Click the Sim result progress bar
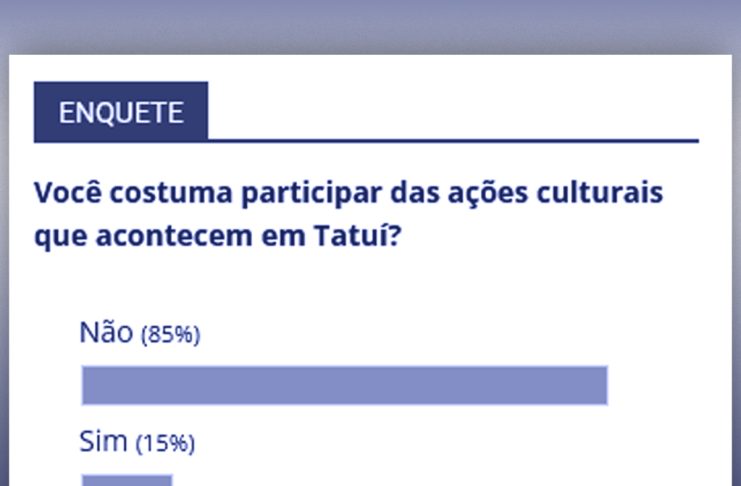 [x=127, y=480]
